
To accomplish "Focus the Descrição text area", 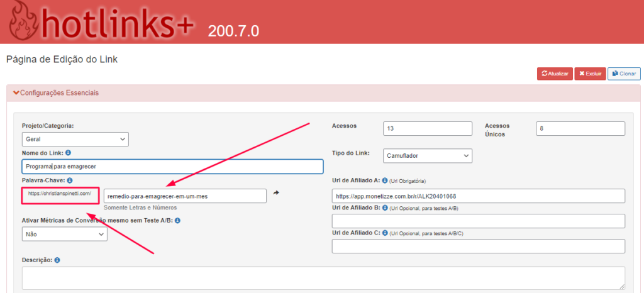I will [x=324, y=279].
